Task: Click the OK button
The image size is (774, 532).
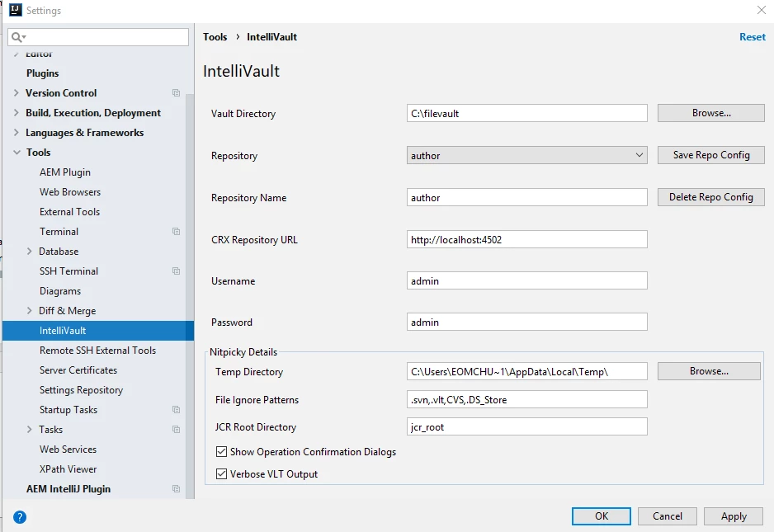Action: coord(602,516)
